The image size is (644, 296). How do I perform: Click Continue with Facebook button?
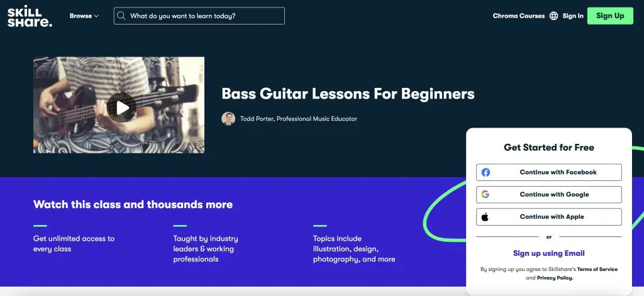point(549,172)
